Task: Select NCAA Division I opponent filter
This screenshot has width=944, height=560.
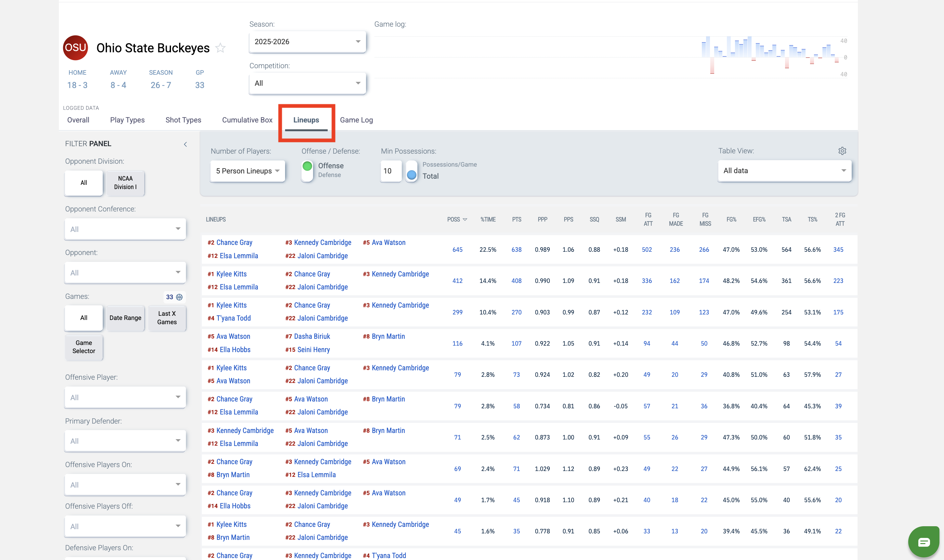Action: click(x=125, y=183)
